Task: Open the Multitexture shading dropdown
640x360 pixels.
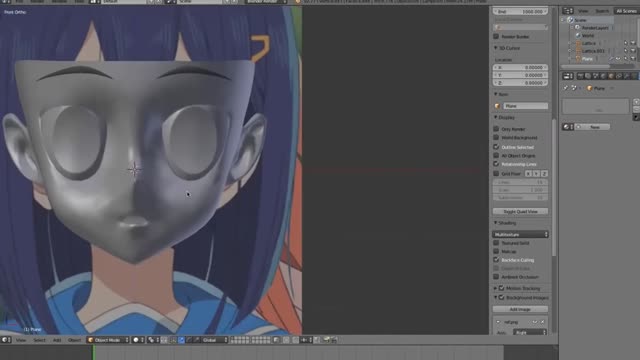Action: [x=520, y=234]
